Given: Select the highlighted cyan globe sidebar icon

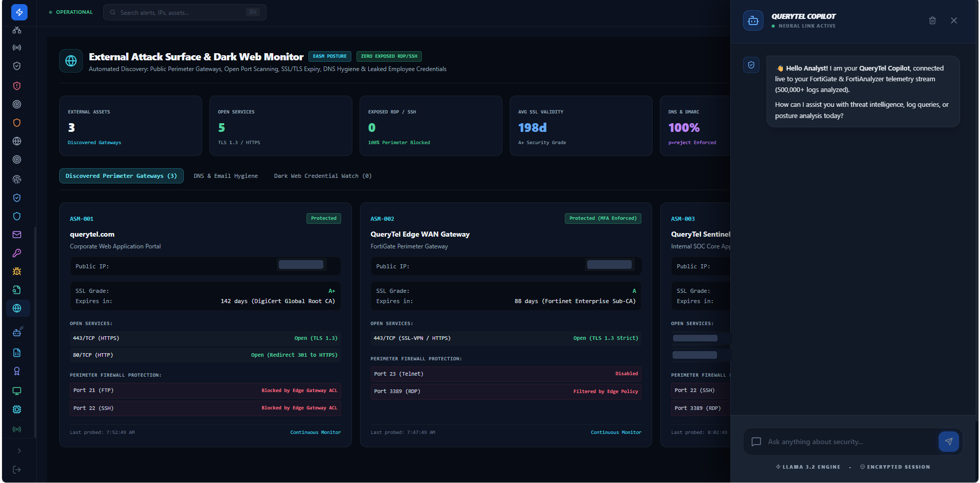Looking at the screenshot, I should coord(17,308).
